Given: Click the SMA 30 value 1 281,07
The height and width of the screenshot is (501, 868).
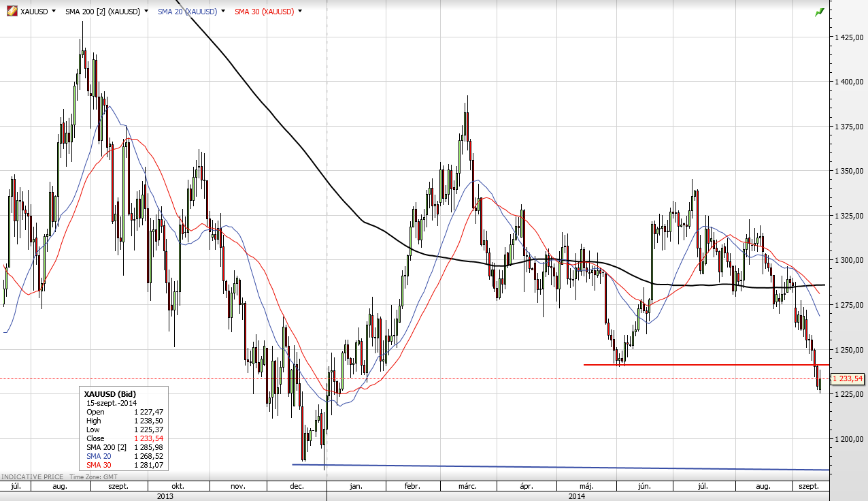Looking at the screenshot, I should point(148,465).
